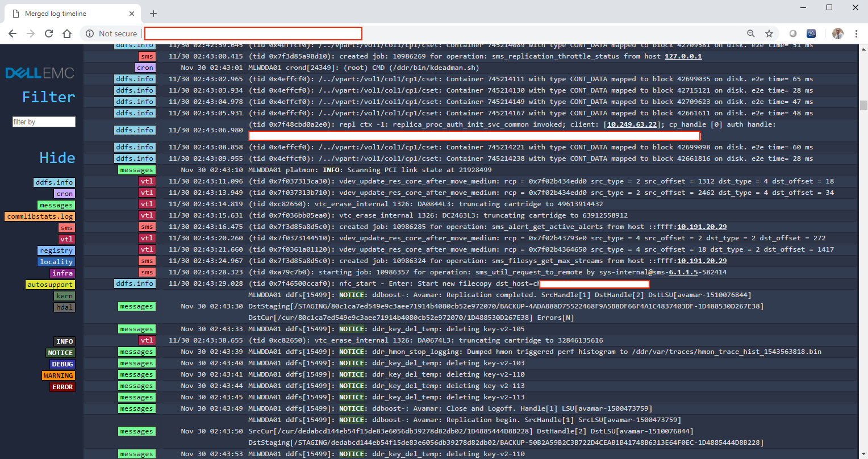868x459 pixels.
Task: Toggle the DEBUG severity filter
Action: coord(61,364)
